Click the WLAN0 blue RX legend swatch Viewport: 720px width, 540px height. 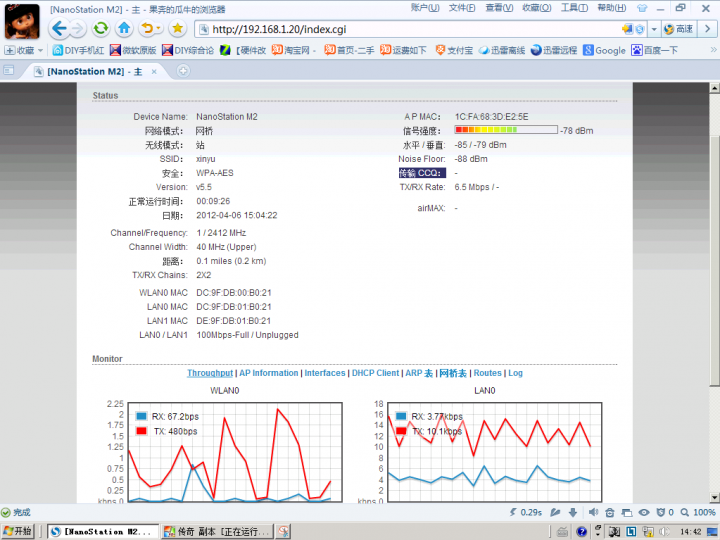pos(141,416)
